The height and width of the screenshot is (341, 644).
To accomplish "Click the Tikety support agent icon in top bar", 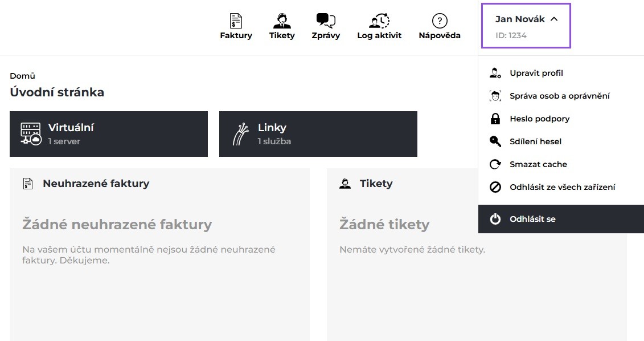I will (x=282, y=21).
